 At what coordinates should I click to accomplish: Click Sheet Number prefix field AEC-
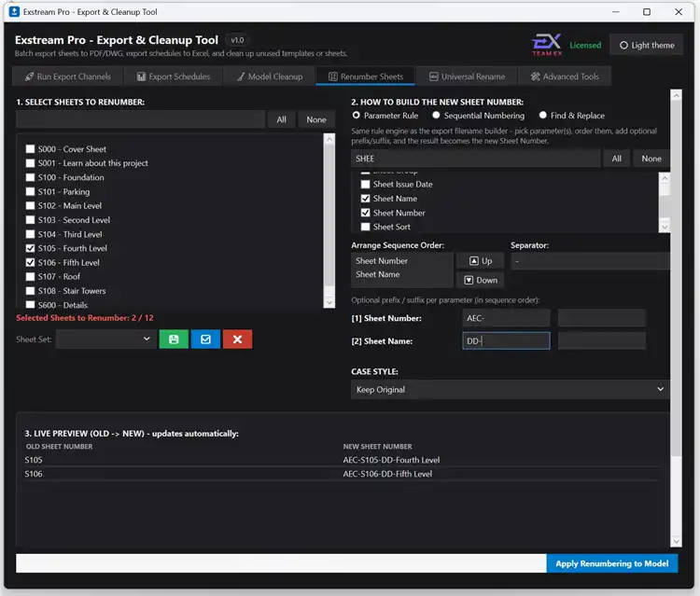click(506, 318)
